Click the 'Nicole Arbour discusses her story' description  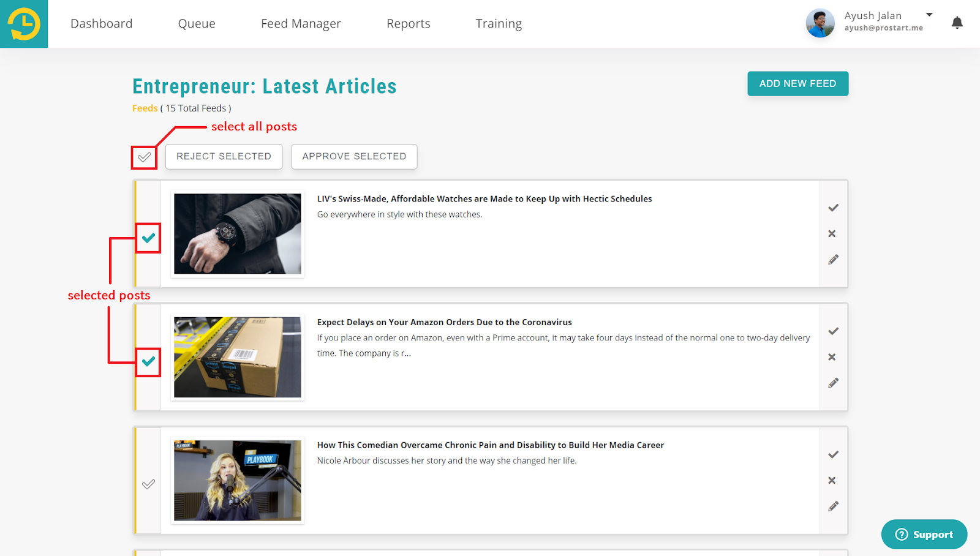point(447,460)
